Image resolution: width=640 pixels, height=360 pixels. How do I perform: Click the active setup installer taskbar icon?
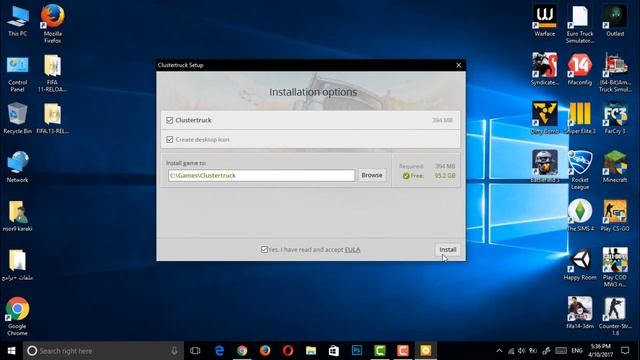pos(425,351)
